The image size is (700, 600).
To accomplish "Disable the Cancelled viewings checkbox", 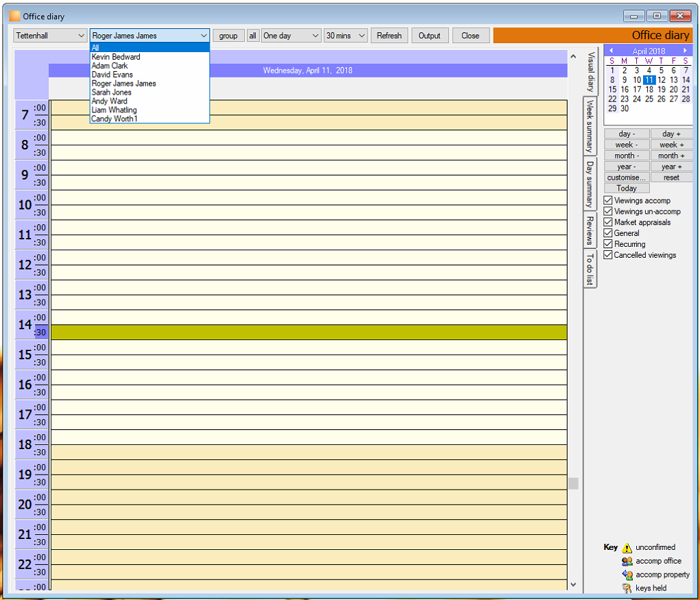I will pyautogui.click(x=607, y=255).
